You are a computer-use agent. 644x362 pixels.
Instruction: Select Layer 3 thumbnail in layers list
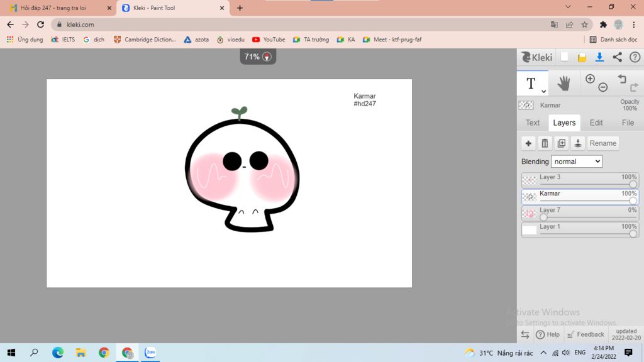click(x=530, y=180)
